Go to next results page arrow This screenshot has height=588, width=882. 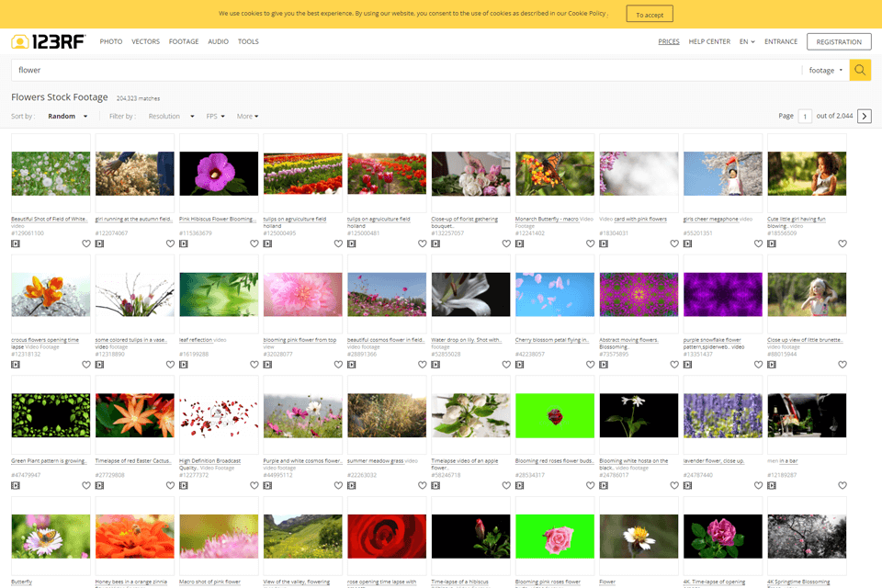pos(865,117)
